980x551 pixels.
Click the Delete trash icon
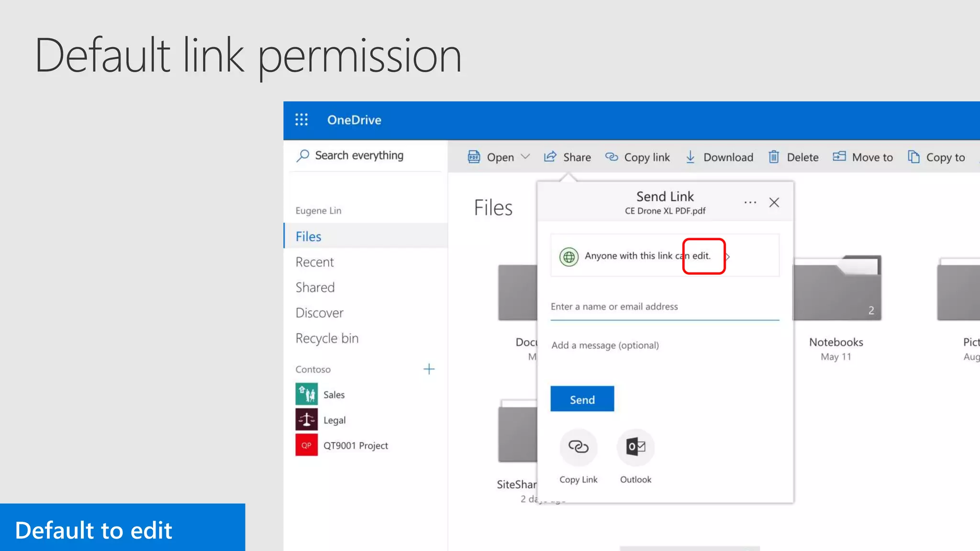point(774,157)
